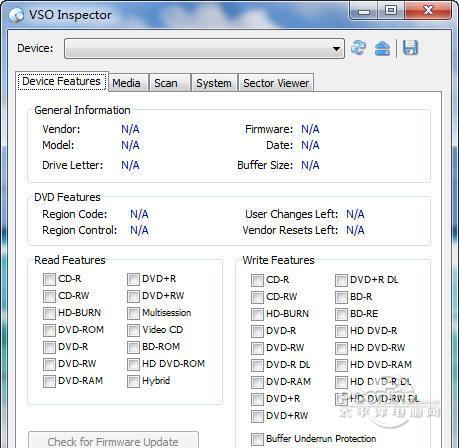Click the Drive Letter N/A value

coord(130,165)
